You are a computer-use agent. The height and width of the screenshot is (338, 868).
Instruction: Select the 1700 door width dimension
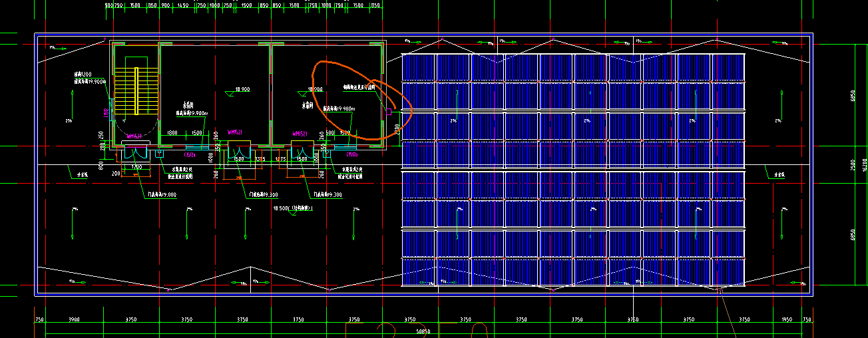(137, 166)
